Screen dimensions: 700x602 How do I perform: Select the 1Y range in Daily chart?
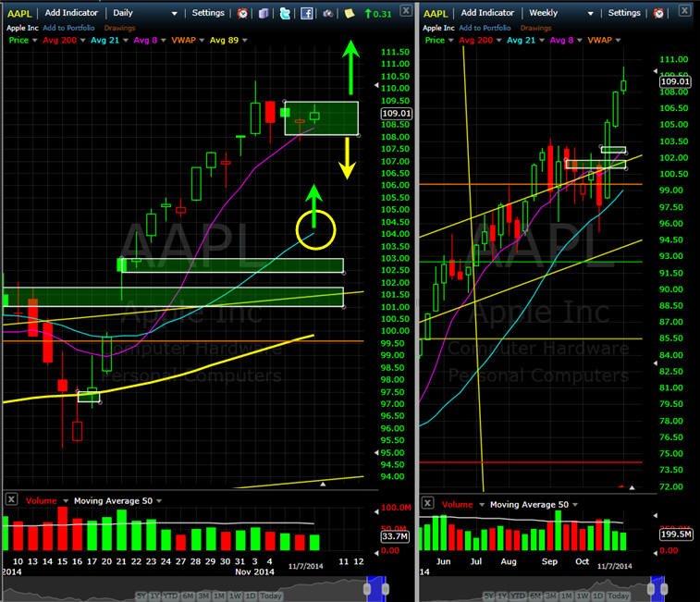coord(154,596)
